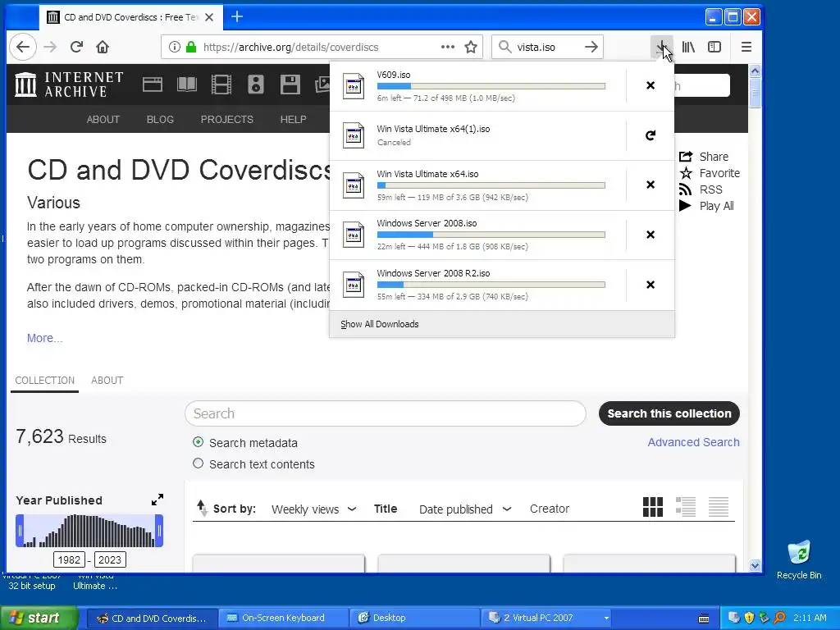
Task: Open the BLOG navigation item
Action: click(x=160, y=120)
